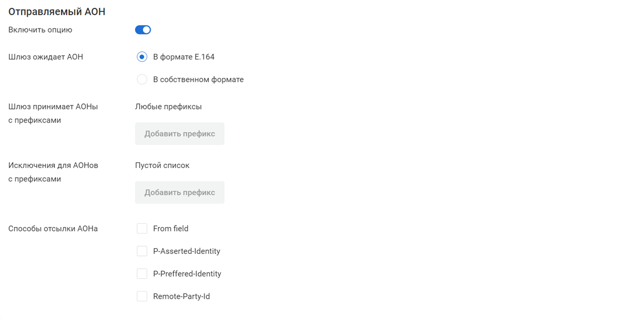644x319 pixels.
Task: Click the "Пустой список" text
Action: (x=162, y=165)
